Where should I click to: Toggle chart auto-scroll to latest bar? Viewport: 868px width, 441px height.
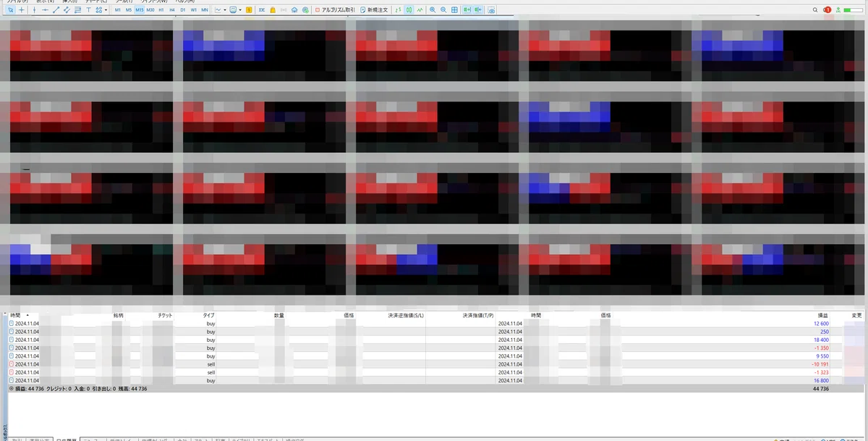(x=467, y=10)
